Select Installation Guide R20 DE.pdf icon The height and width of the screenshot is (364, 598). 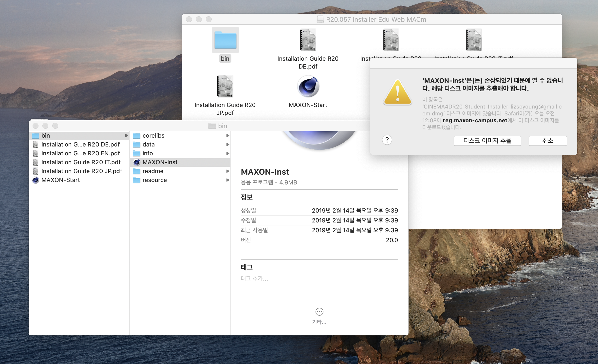tap(308, 40)
